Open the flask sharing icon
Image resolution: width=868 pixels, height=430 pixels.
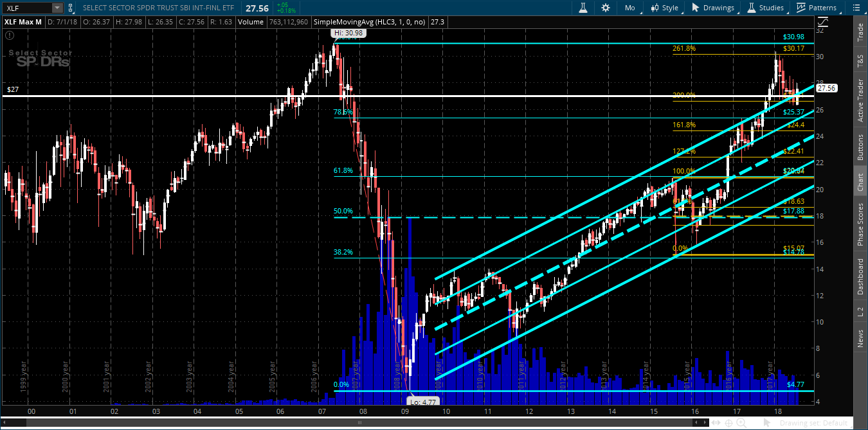click(x=584, y=8)
